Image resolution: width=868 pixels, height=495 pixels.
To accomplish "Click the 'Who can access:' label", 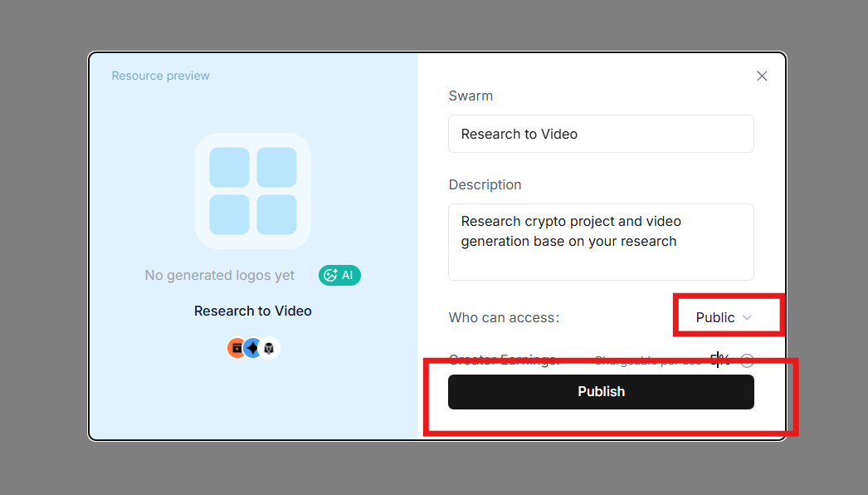I will pyautogui.click(x=504, y=317).
